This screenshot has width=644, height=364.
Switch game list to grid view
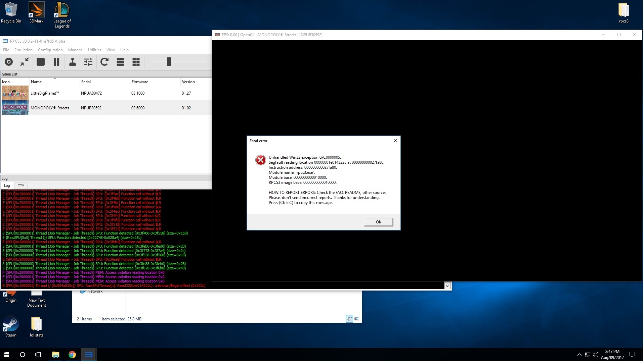[x=136, y=62]
